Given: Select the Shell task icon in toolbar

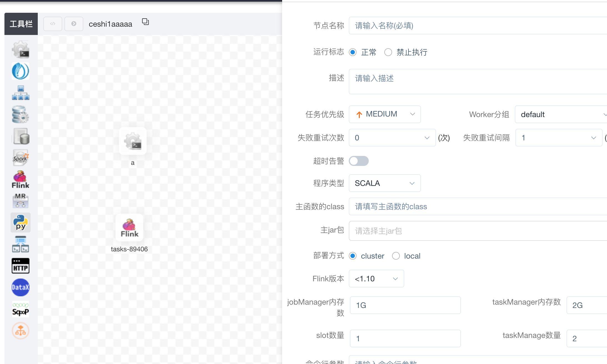Looking at the screenshot, I should point(21,50).
